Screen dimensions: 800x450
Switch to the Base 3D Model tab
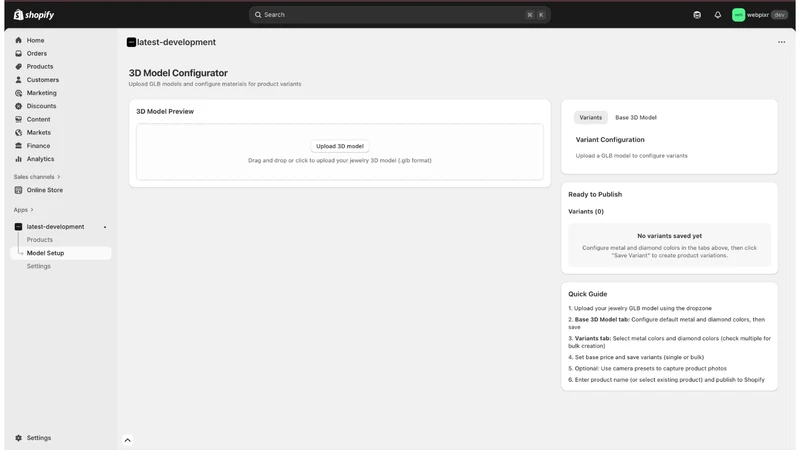pos(636,117)
